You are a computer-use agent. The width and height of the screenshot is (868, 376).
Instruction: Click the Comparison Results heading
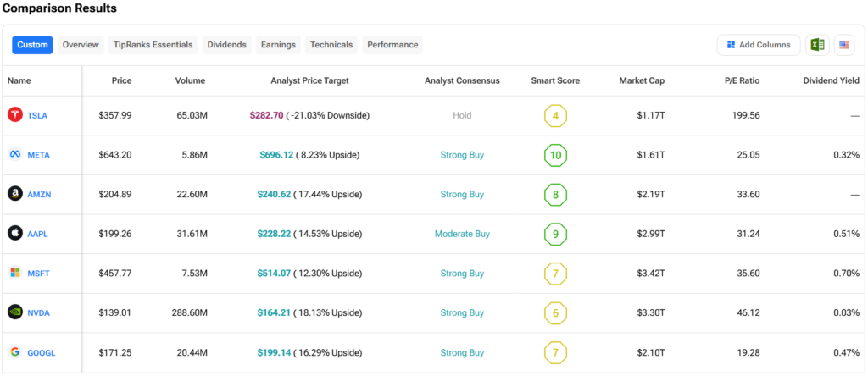point(60,8)
